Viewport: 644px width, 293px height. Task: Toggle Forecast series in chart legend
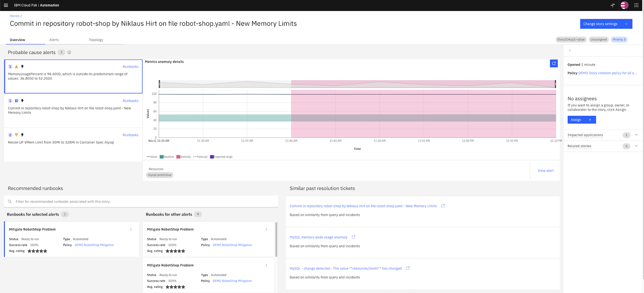(x=200, y=157)
